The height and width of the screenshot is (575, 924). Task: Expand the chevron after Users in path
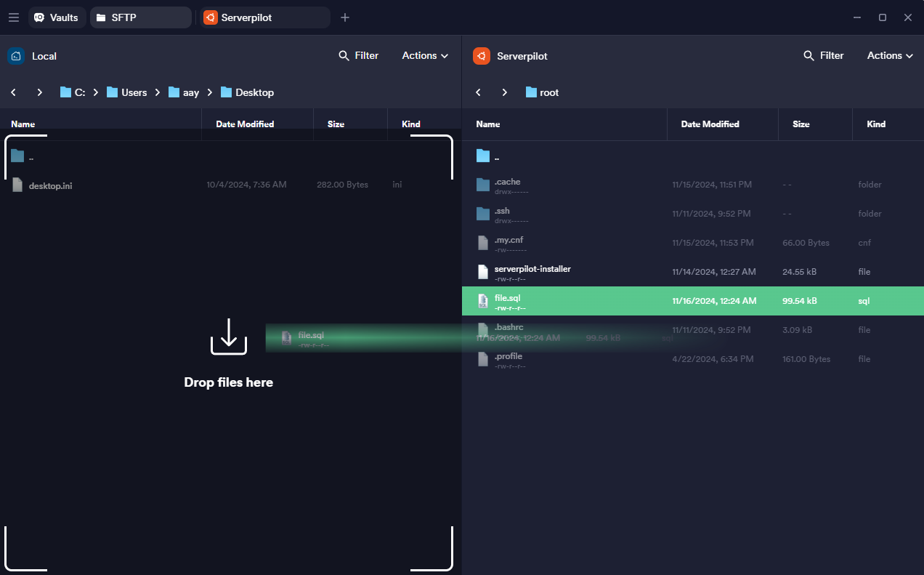158,92
